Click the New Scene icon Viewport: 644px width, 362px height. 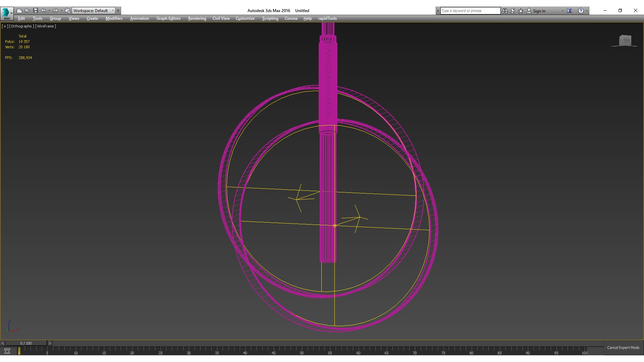point(19,11)
